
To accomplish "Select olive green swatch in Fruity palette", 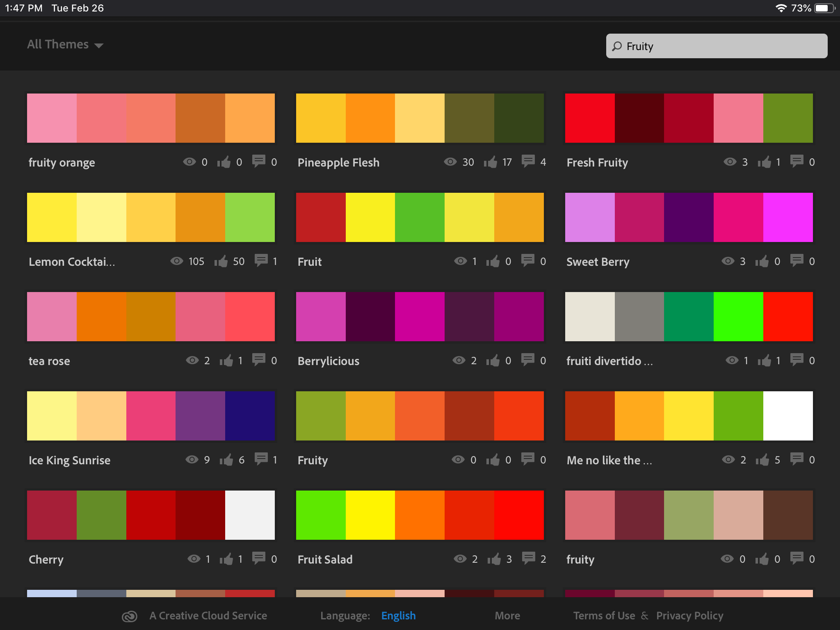I will [321, 416].
